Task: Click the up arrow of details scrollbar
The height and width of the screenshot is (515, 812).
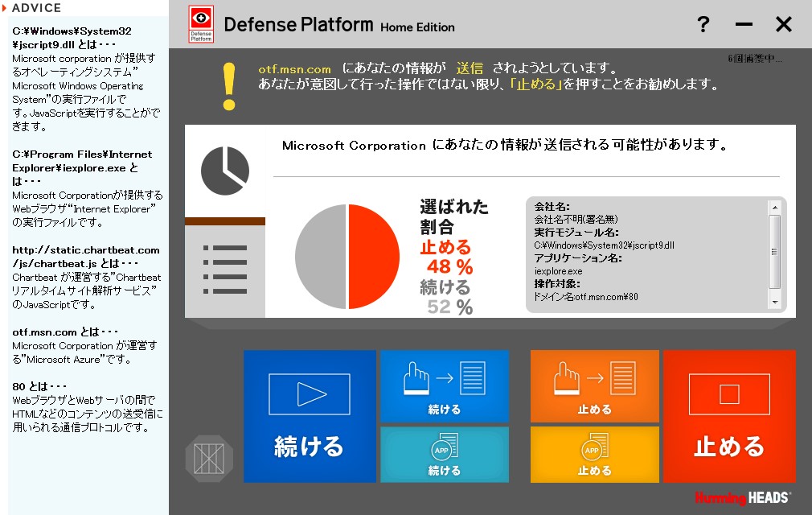Action: [775, 208]
